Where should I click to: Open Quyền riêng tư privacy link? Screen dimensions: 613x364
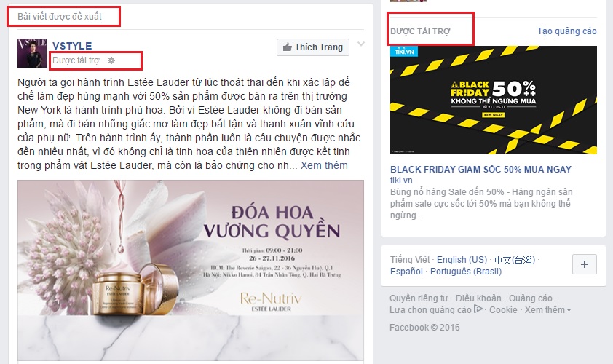(419, 298)
